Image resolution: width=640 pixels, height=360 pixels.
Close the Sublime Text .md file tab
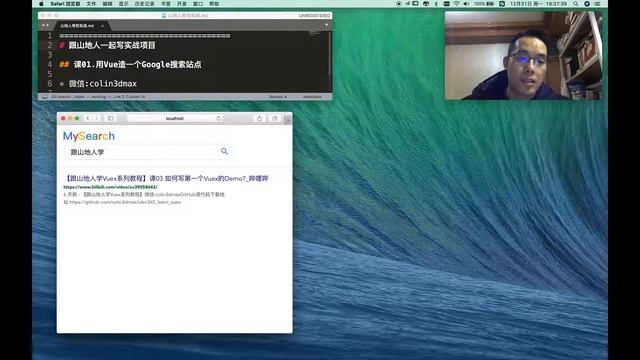(102, 26)
